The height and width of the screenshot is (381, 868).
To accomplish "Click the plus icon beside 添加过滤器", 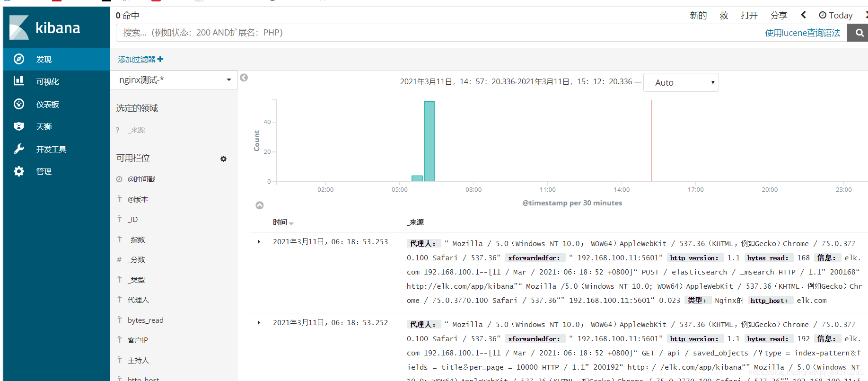I will tap(160, 59).
